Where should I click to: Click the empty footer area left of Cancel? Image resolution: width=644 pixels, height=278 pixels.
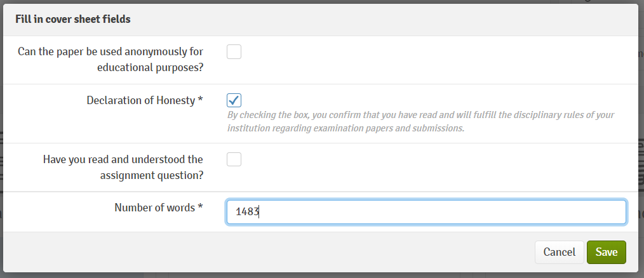(267, 252)
